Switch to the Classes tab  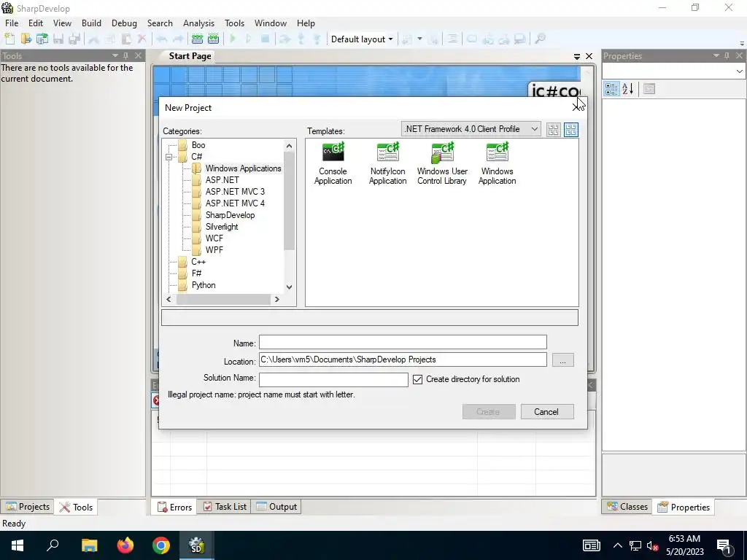[628, 507]
